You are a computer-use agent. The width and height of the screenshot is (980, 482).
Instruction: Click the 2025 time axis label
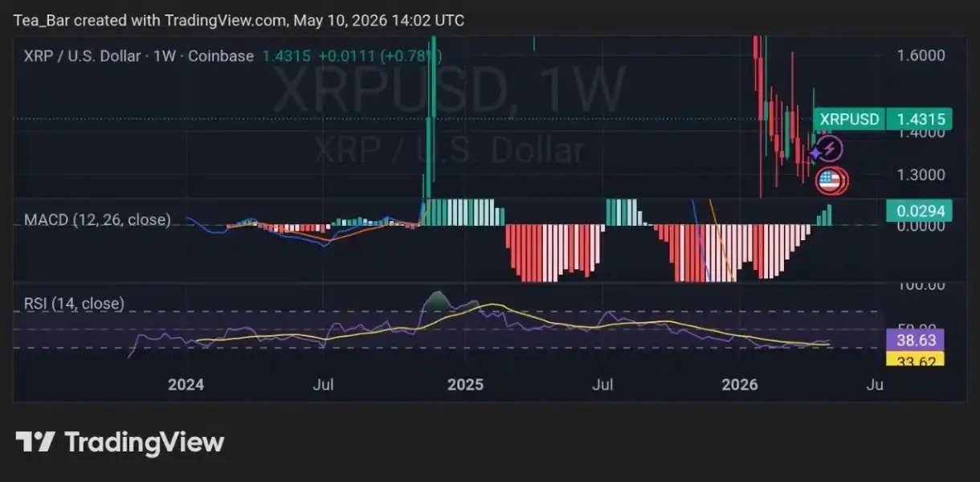(x=465, y=385)
